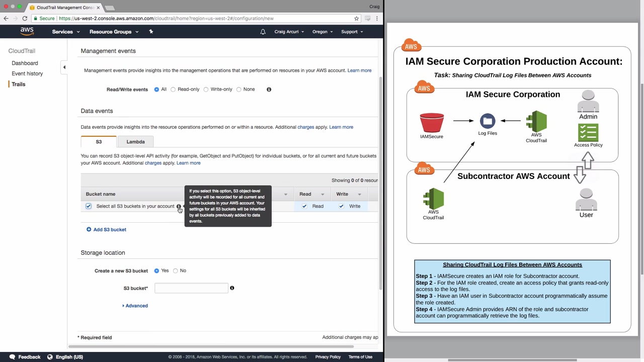Image resolution: width=644 pixels, height=362 pixels.
Task: Open Dashboard in CloudTrail sidebar
Action: 25,63
